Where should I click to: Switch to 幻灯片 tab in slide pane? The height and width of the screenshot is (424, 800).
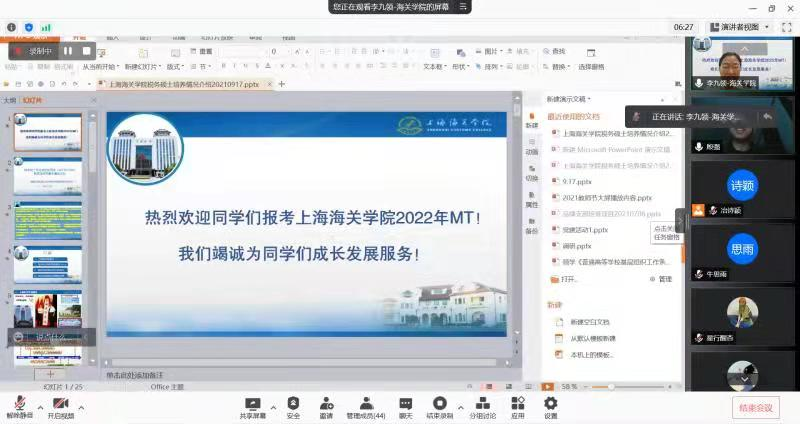(32, 100)
